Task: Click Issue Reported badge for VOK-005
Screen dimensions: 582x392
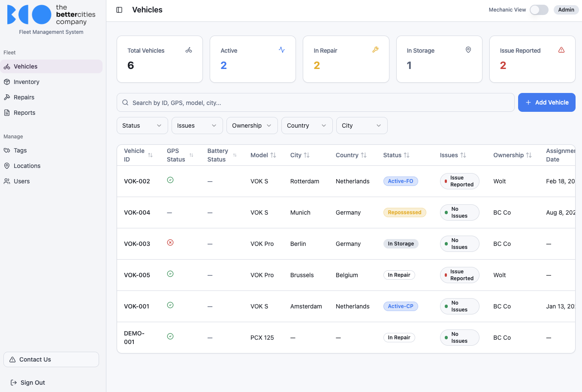Action: (x=459, y=275)
